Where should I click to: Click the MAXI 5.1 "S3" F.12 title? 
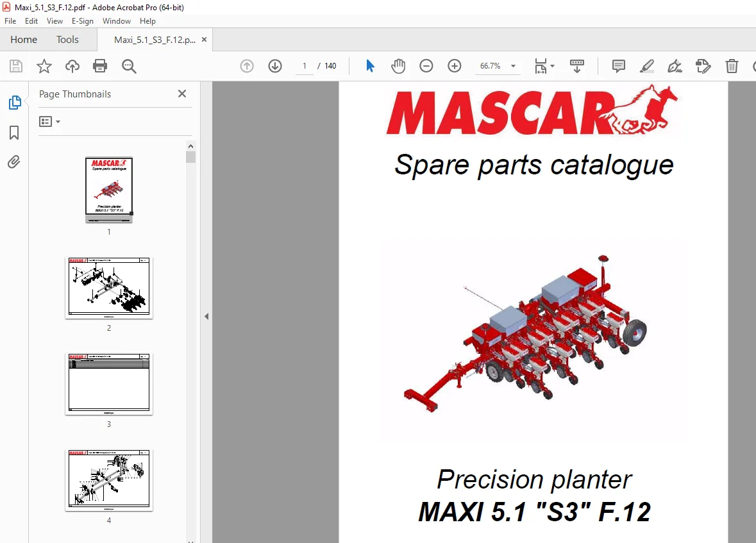(x=534, y=512)
